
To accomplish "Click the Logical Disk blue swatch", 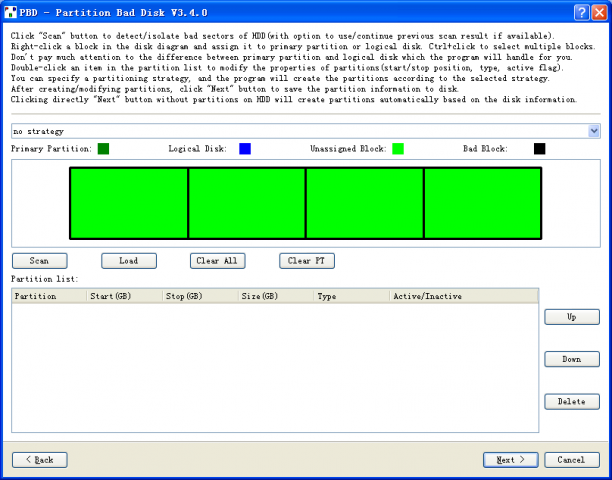I will (245, 149).
